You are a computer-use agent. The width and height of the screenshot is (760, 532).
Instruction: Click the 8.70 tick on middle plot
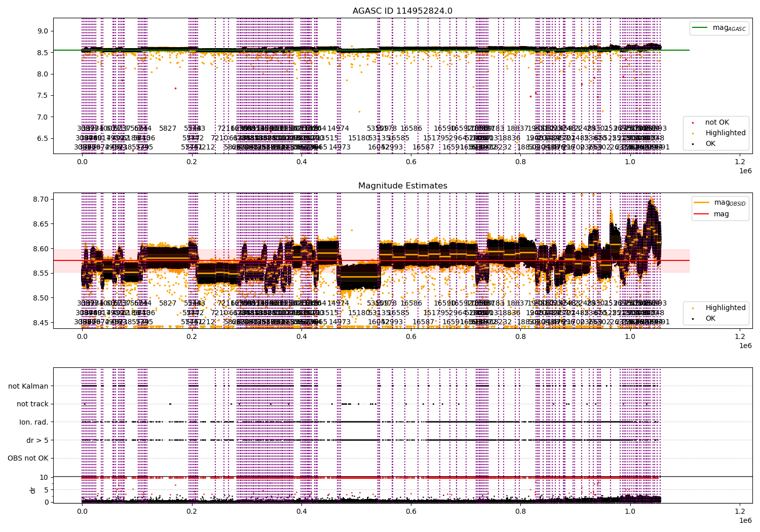point(41,199)
